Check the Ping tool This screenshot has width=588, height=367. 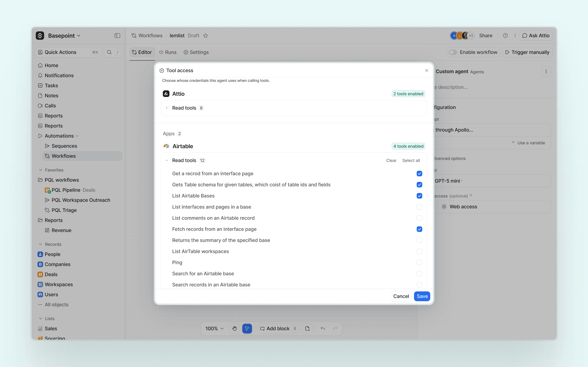point(419,263)
